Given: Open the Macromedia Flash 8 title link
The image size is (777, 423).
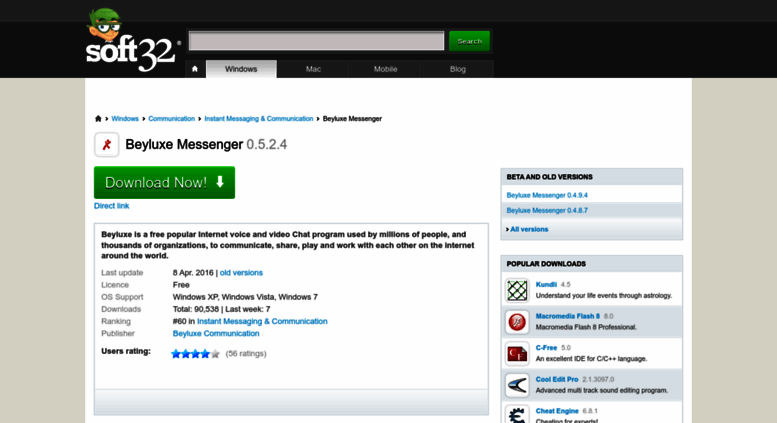Looking at the screenshot, I should point(567,316).
